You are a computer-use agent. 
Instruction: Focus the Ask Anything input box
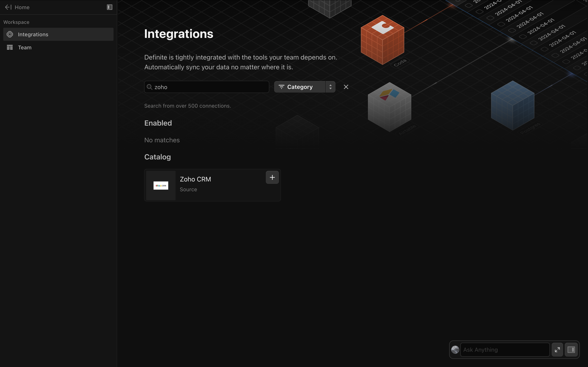(505, 350)
